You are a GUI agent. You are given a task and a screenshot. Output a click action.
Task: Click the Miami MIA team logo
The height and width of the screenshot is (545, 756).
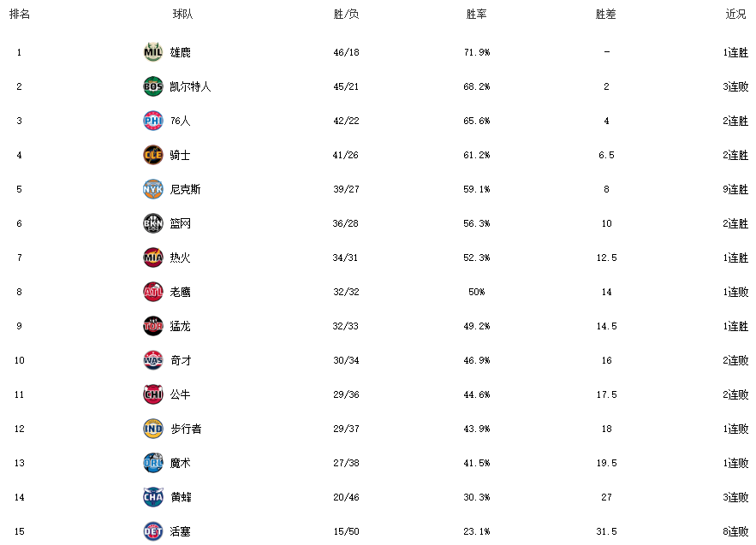click(152, 258)
